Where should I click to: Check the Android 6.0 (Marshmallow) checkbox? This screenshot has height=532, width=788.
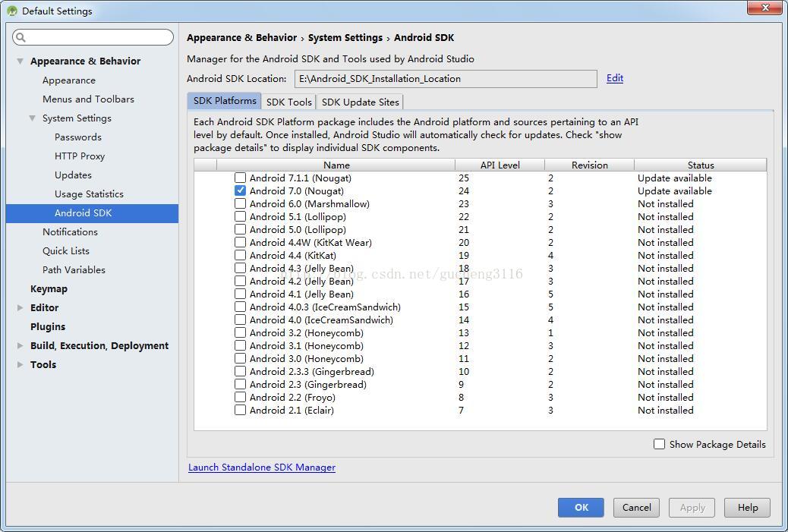coord(240,203)
